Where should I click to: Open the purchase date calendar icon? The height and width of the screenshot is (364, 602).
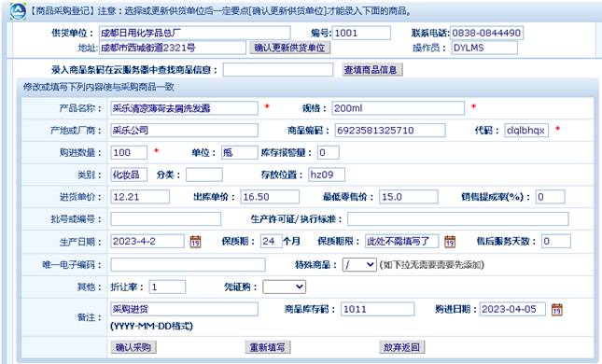point(556,310)
